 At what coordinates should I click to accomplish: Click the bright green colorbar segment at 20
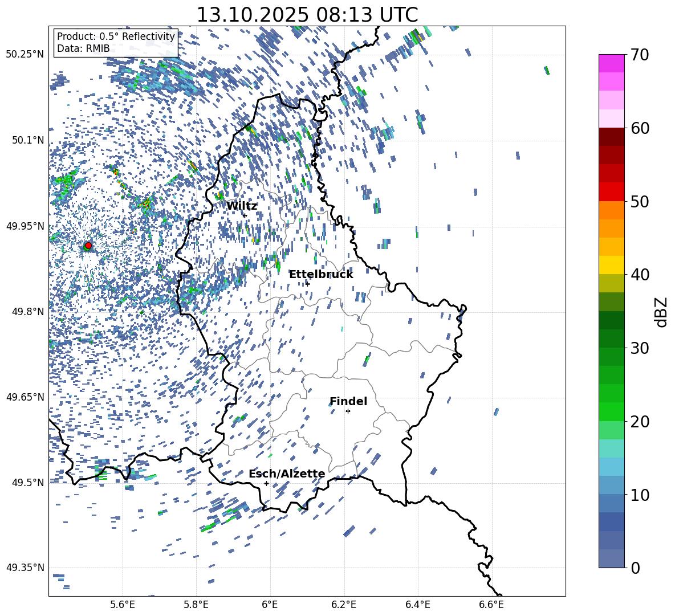[x=611, y=412]
